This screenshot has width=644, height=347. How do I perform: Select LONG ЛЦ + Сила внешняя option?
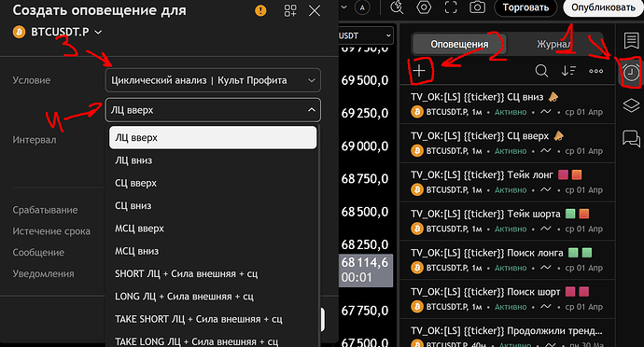point(213,297)
